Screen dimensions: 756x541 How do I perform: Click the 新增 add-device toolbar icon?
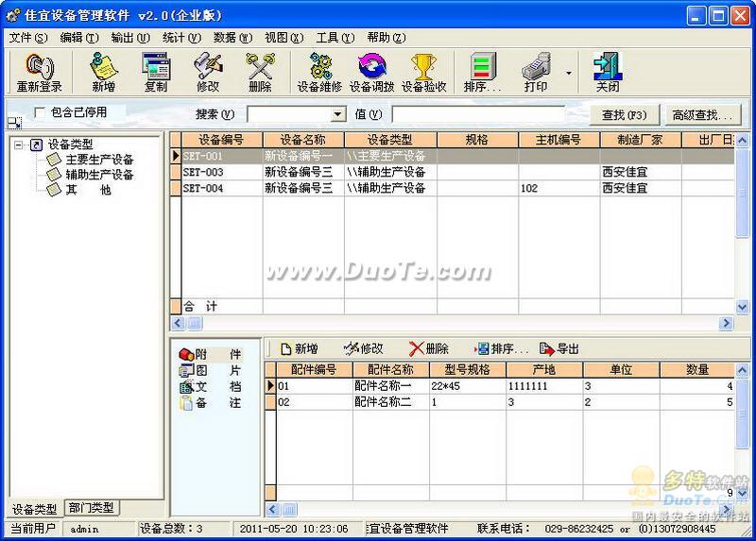(103, 66)
